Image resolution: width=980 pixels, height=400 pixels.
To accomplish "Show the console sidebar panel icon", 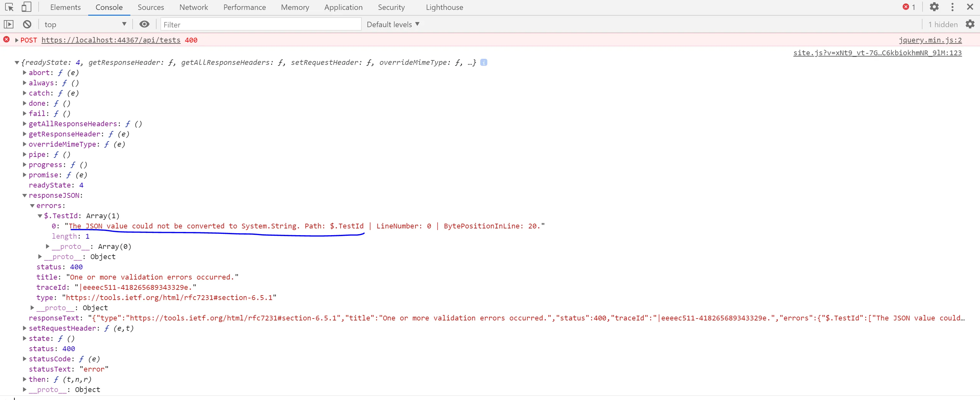I will [x=9, y=24].
